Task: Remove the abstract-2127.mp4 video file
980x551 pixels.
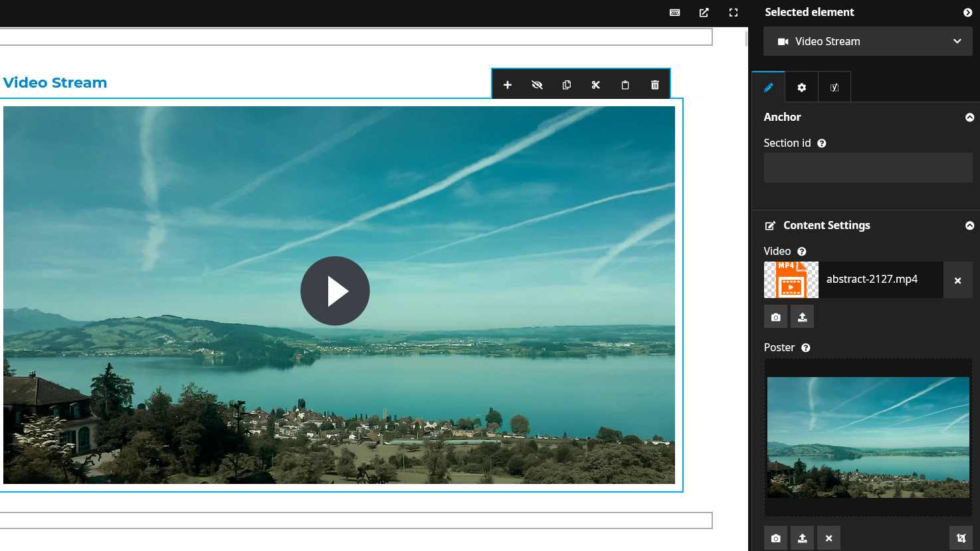Action: [x=957, y=280]
